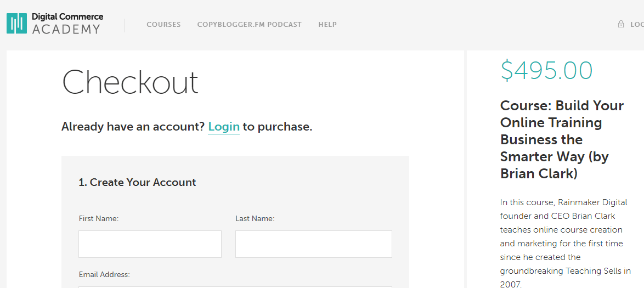Image resolution: width=644 pixels, height=288 pixels.
Task: Click the Digital Commerce Academy logo icon
Action: (16, 24)
